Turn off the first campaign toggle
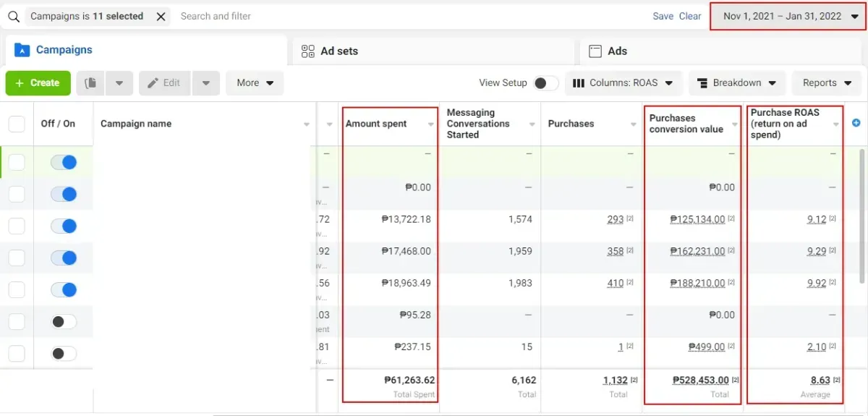The image size is (868, 416). point(64,162)
